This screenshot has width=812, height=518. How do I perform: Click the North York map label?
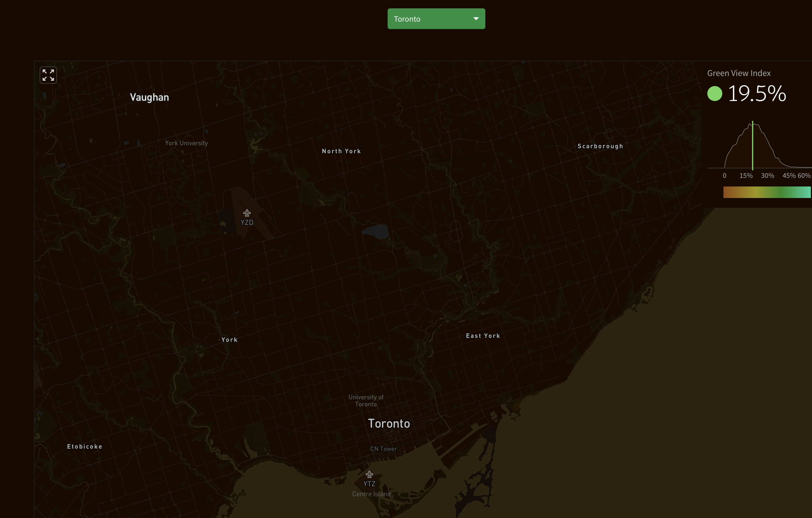tap(341, 151)
